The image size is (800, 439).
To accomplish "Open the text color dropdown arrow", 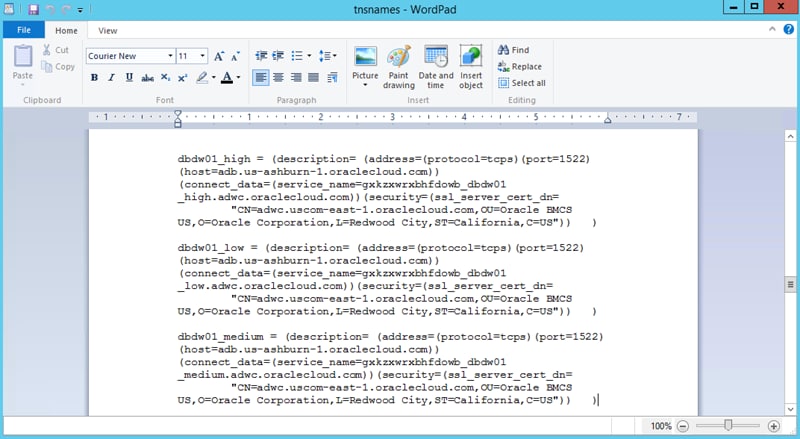I will click(238, 78).
